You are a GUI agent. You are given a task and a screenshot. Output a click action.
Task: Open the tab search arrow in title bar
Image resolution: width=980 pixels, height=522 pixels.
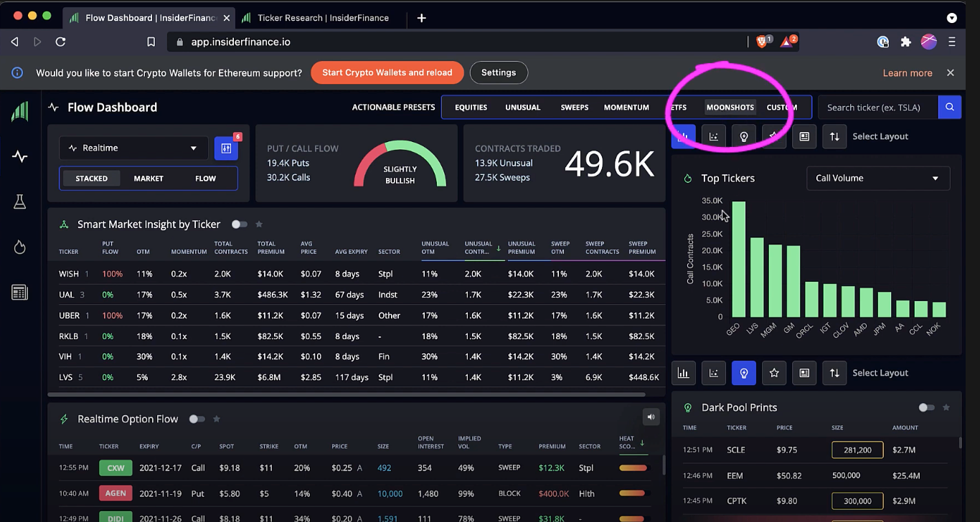[x=952, y=18]
